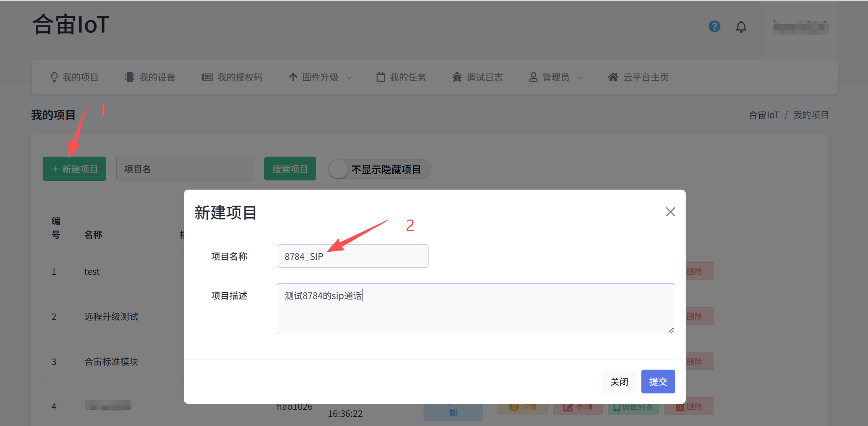Click the 名称 column header
868x426 pixels.
click(93, 235)
